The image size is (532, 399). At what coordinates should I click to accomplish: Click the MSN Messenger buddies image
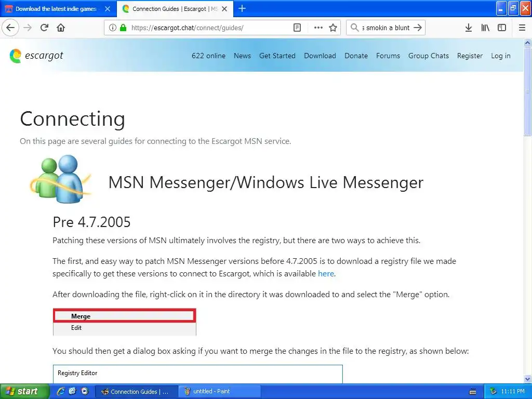61,179
